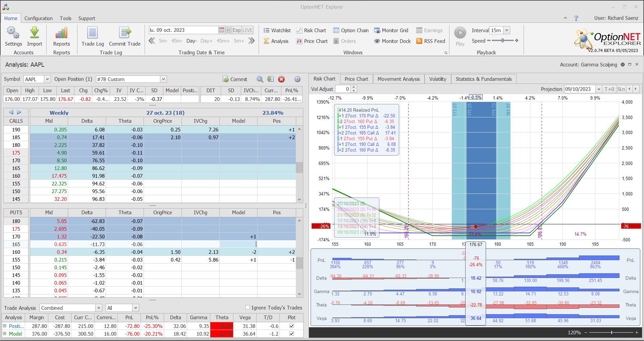
Task: Click the Commit Trade icon
Action: point(125,33)
